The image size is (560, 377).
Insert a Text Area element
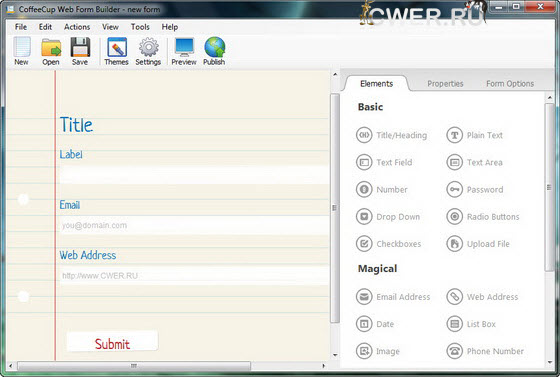(475, 162)
